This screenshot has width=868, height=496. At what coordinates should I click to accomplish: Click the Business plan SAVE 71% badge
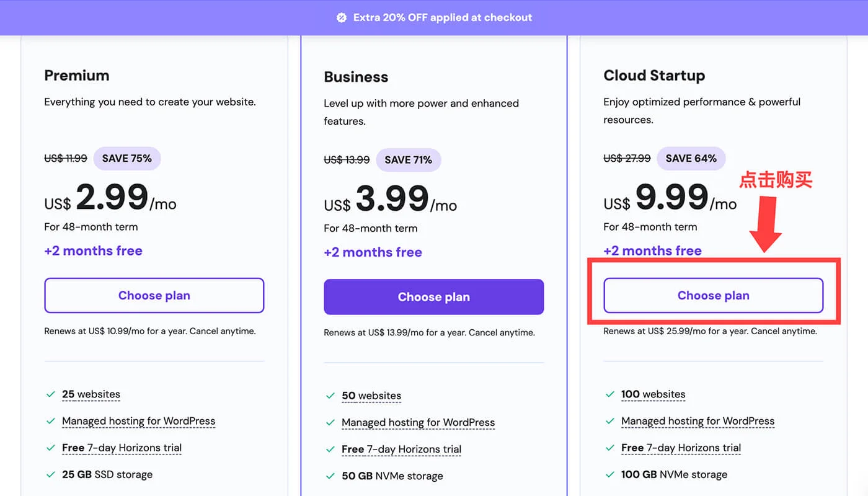point(408,160)
